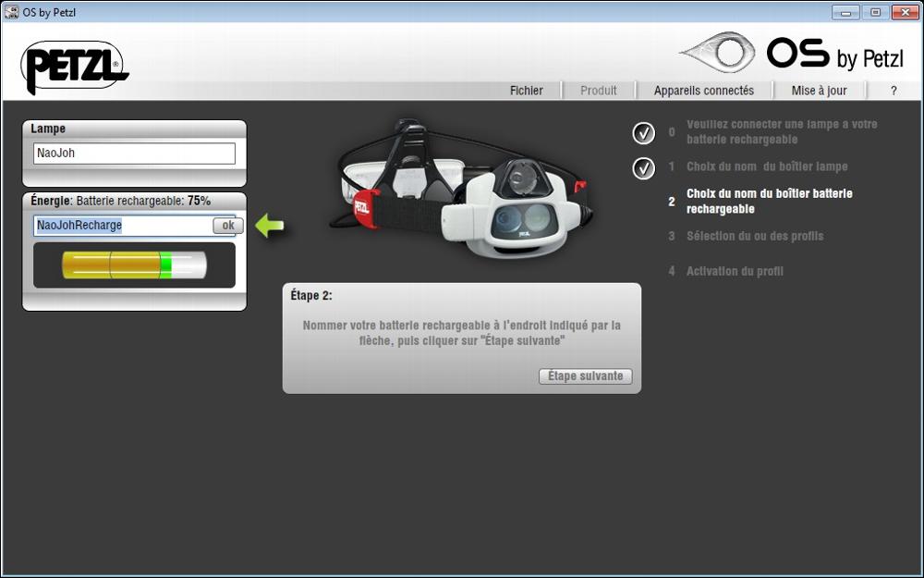This screenshot has width=924, height=578.
Task: Click the NAO headlamp image
Action: point(461,189)
